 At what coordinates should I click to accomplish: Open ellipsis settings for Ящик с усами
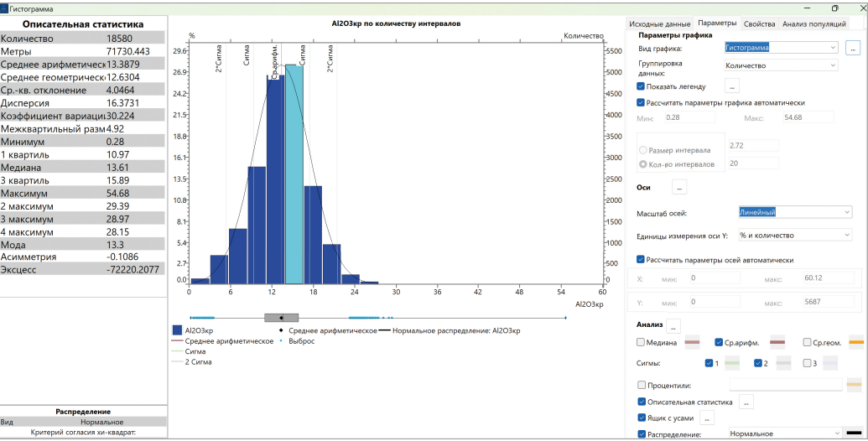(707, 418)
